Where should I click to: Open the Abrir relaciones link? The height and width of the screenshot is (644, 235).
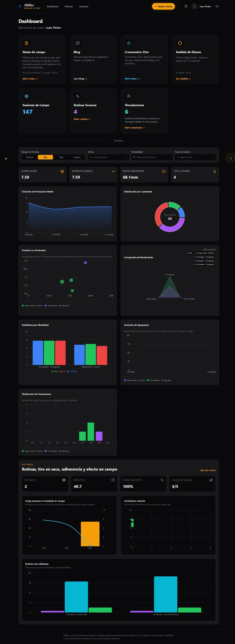coord(135,128)
